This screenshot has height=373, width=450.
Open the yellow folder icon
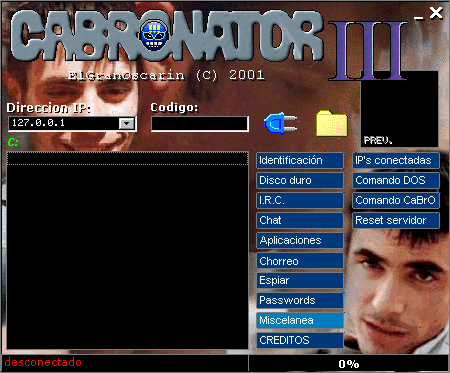[x=332, y=123]
